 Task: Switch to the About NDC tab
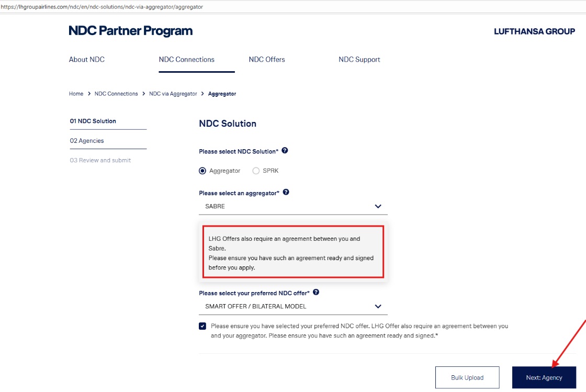pos(86,59)
